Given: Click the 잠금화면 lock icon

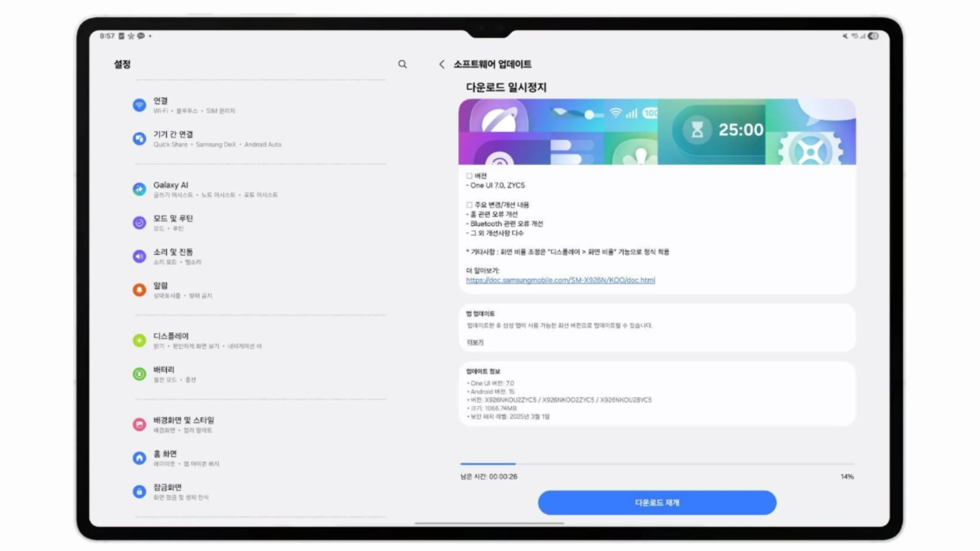Looking at the screenshot, I should click(139, 492).
